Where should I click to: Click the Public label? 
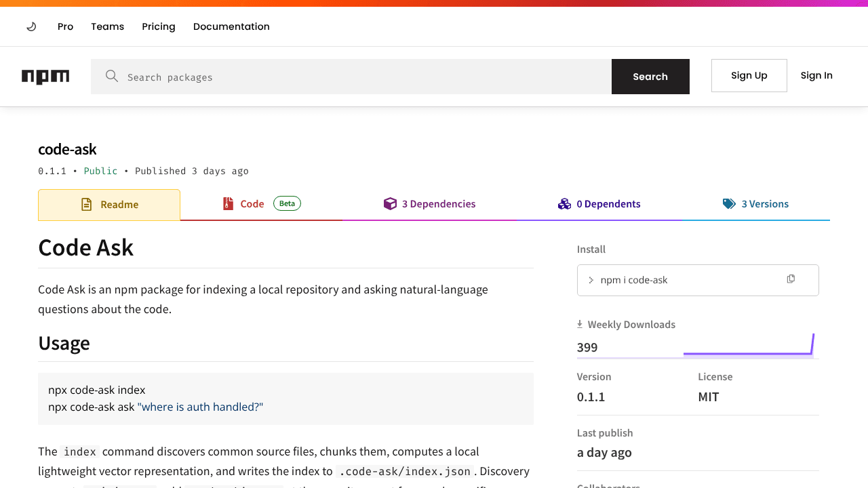coord(100,171)
